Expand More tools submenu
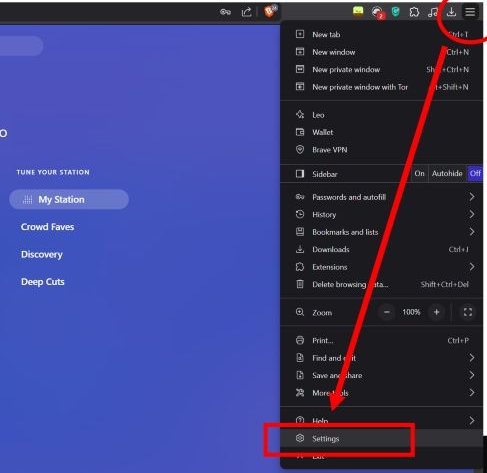 coord(381,393)
